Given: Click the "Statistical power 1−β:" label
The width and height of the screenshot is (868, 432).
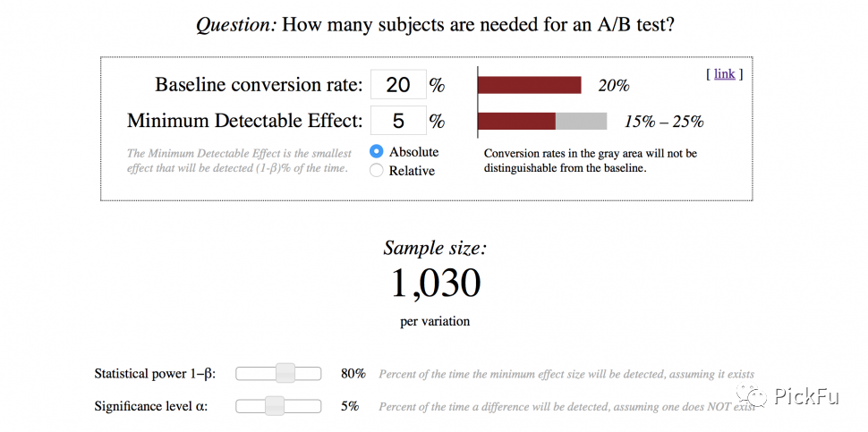Looking at the screenshot, I should point(155,374).
